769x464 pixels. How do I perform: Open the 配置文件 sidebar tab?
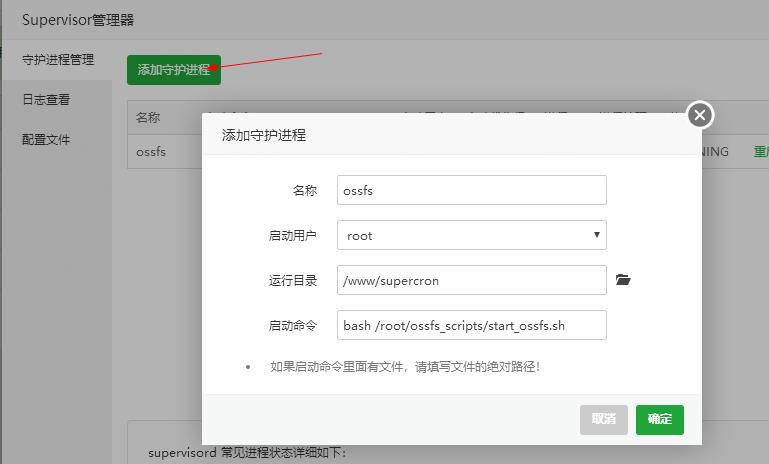click(46, 140)
